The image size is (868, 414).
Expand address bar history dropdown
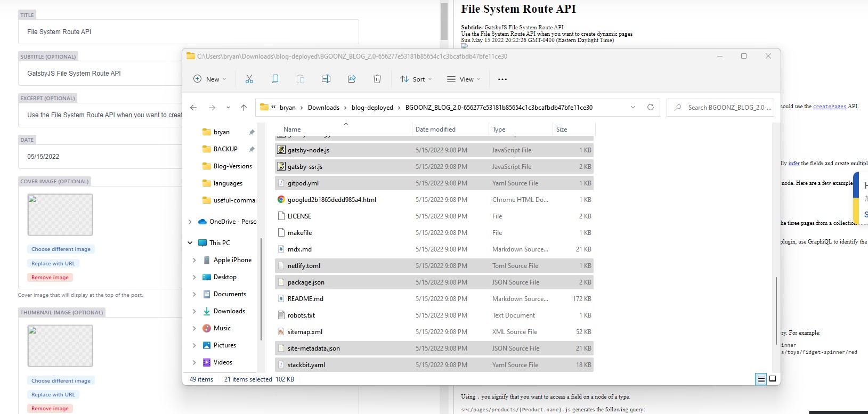click(x=633, y=107)
